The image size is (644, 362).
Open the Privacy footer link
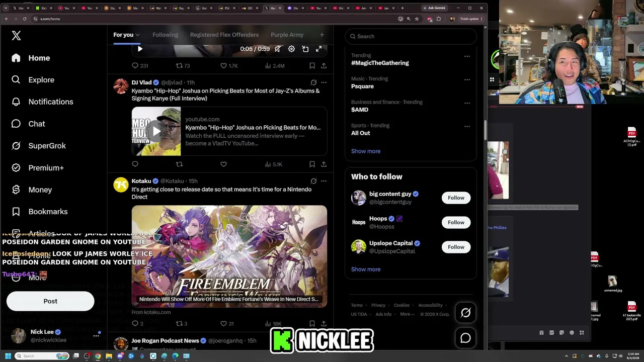pos(378,305)
